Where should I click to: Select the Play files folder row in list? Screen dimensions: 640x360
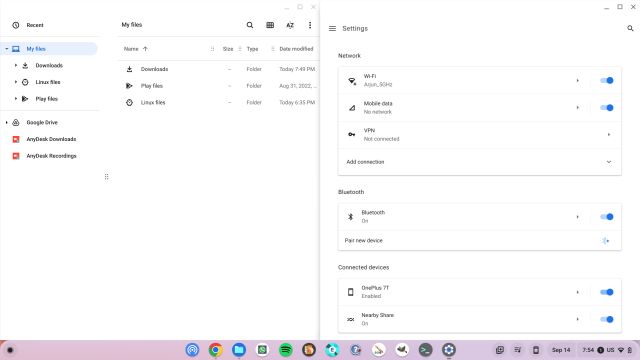click(x=219, y=86)
